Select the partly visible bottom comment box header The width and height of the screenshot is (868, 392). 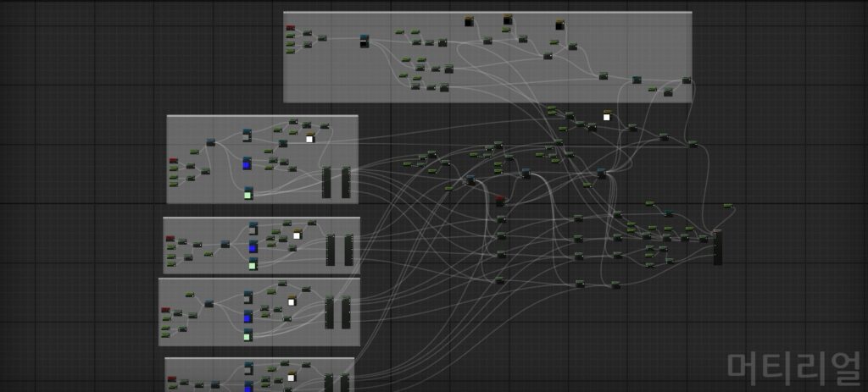click(x=259, y=359)
